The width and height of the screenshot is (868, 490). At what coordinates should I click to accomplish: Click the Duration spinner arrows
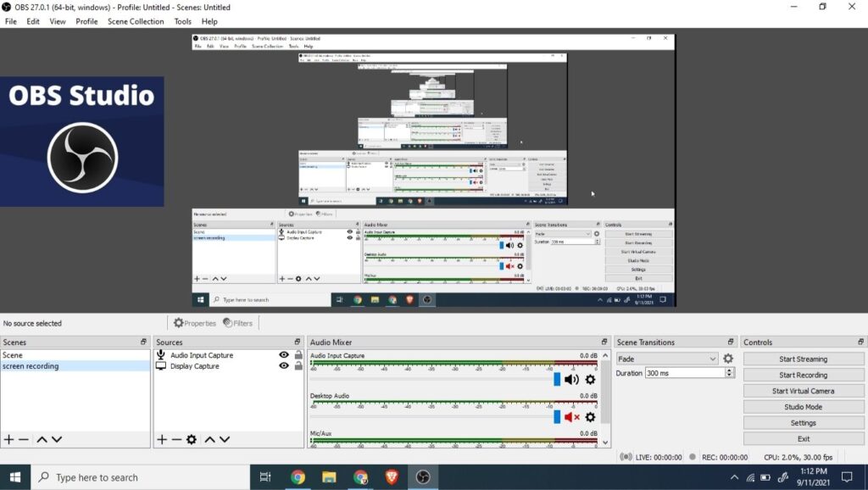(x=729, y=373)
